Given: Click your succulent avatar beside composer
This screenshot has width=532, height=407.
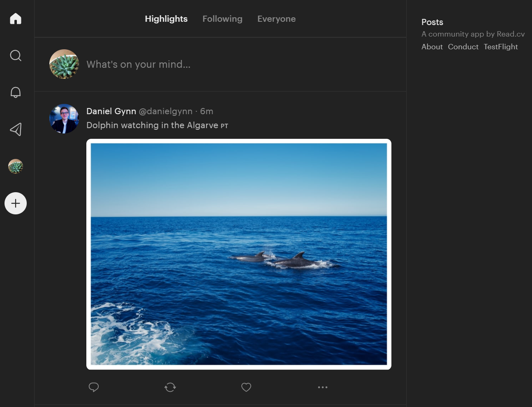Looking at the screenshot, I should click(64, 64).
